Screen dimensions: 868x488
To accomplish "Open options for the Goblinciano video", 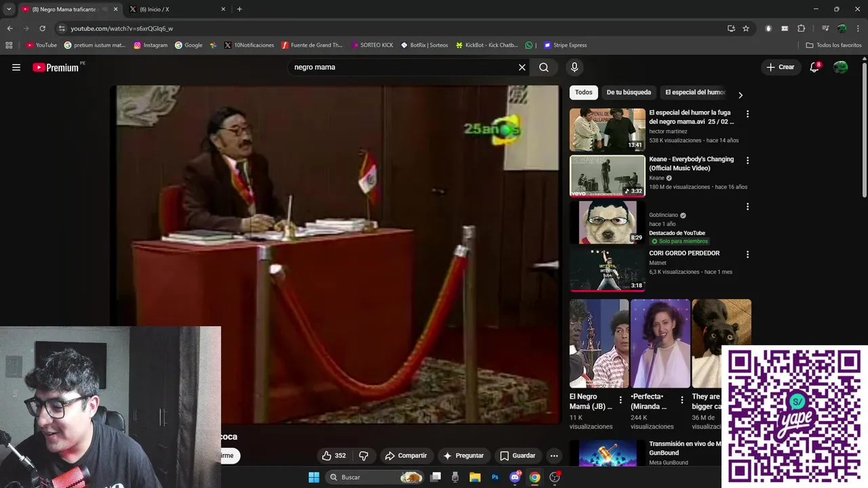I will (747, 207).
